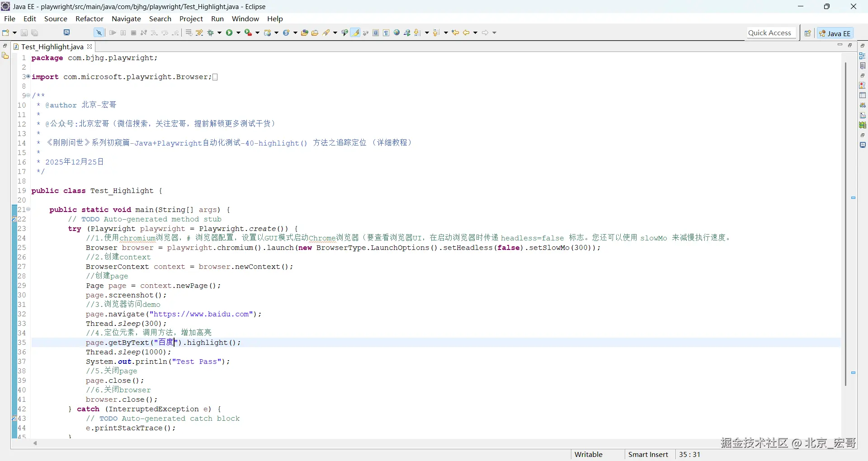
Task: Click the vertical editor scrollbar
Action: coord(845,224)
